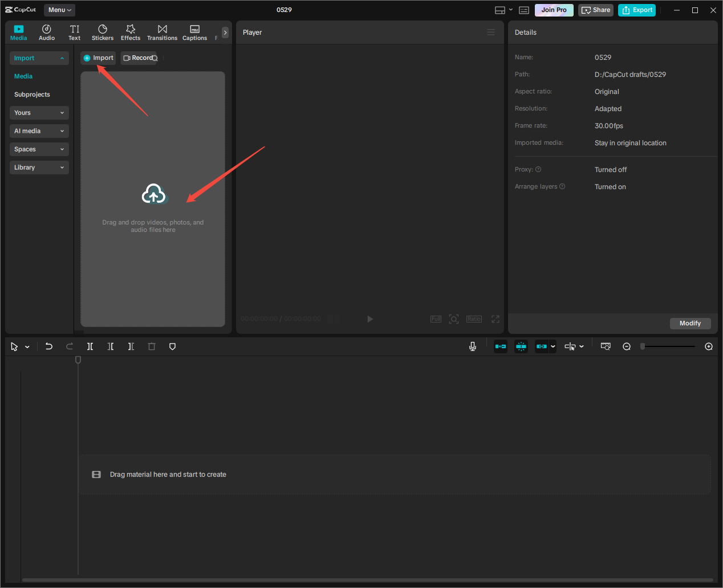Click the Export button

click(x=636, y=10)
